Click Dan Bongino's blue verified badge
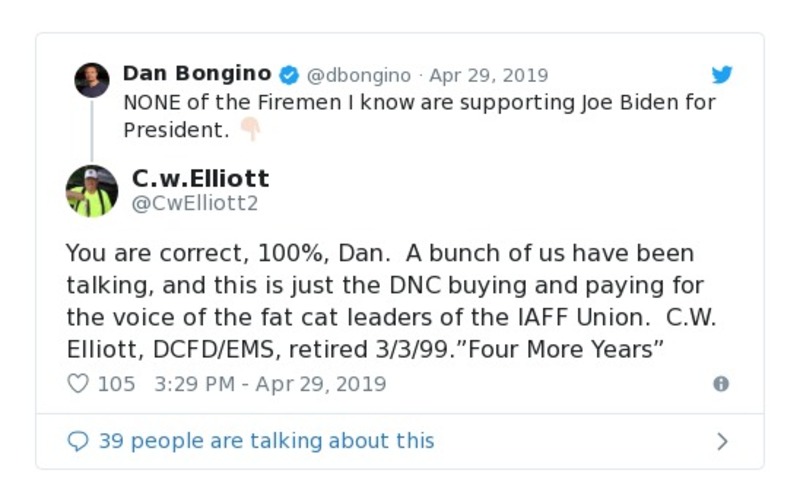Screen dimensions: 800x502 (288, 75)
